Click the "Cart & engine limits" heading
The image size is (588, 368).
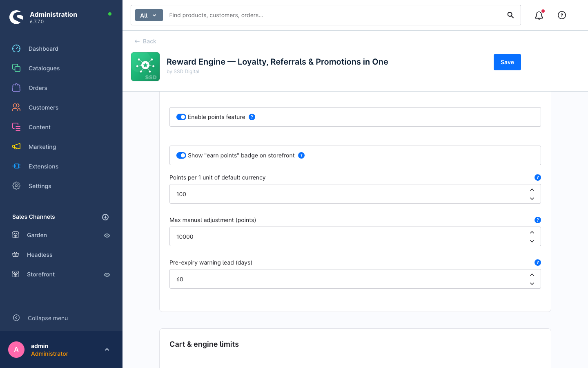(204, 344)
